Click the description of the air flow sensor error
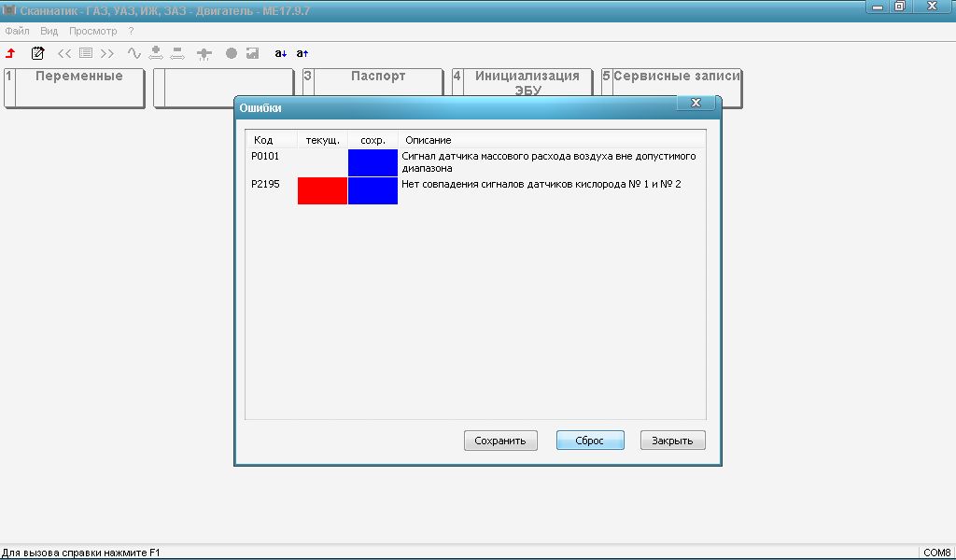Screen dimensions: 956x560 [549, 162]
